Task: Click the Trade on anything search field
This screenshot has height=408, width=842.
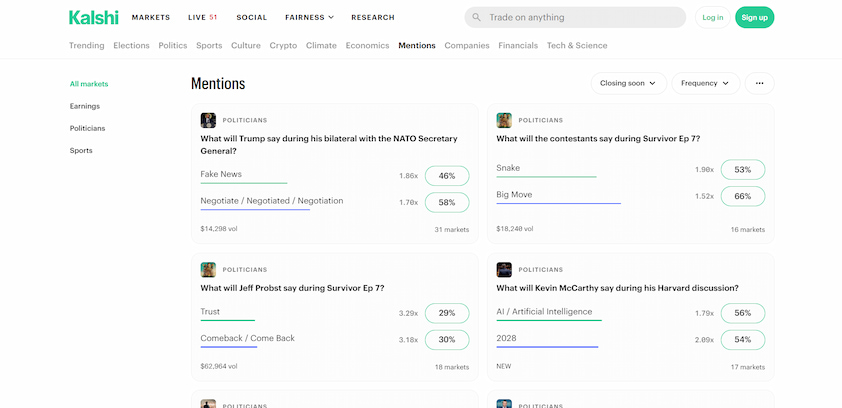Action: pyautogui.click(x=580, y=17)
